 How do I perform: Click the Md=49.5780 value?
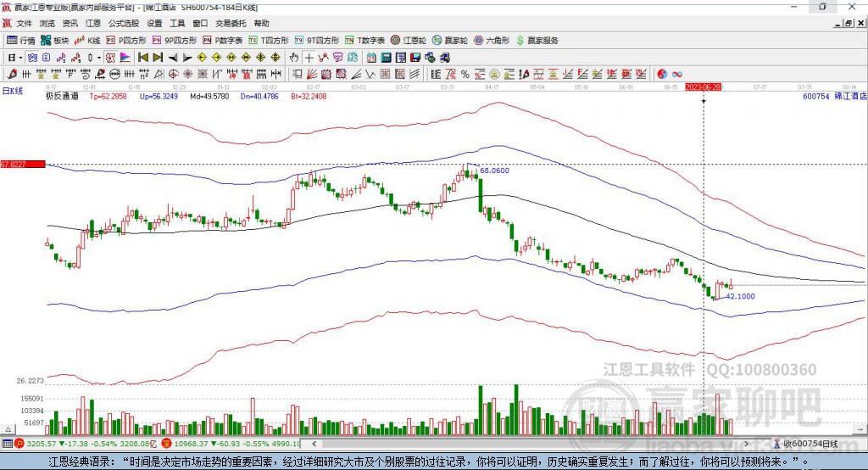click(x=209, y=96)
